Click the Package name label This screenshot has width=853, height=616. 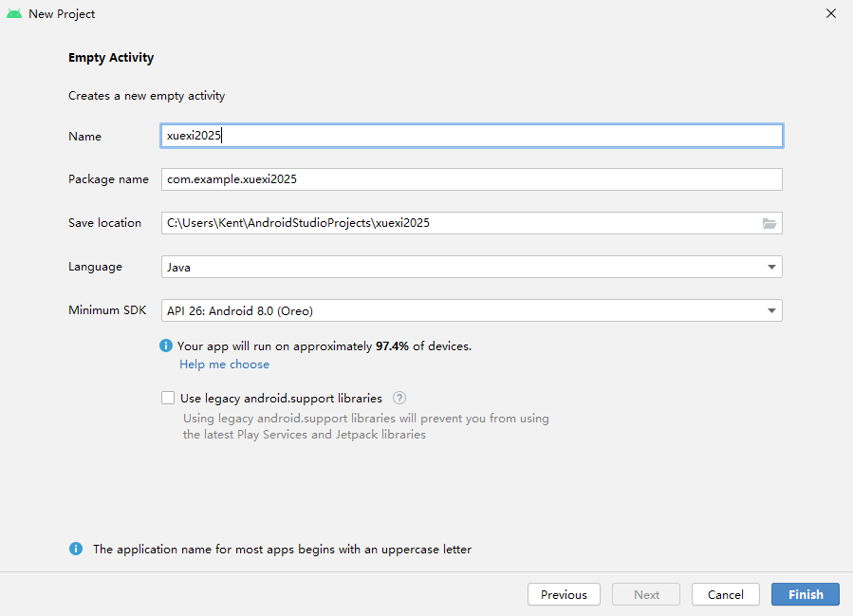click(108, 179)
